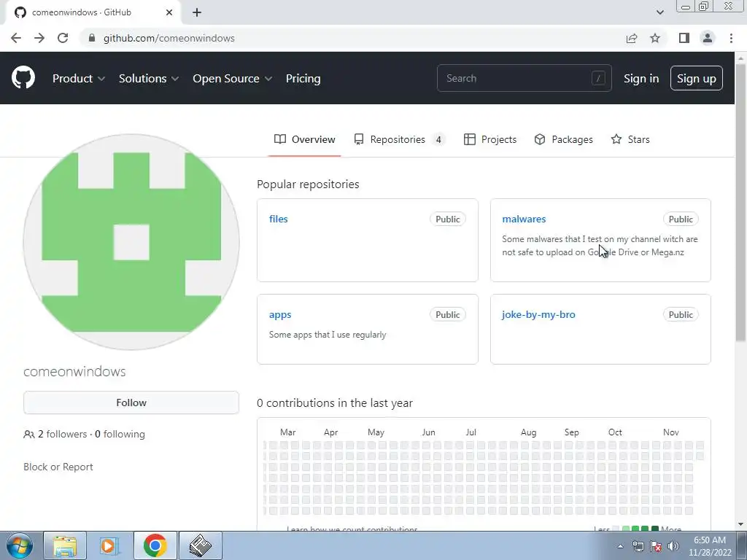
Task: Open the browser side panel icon
Action: tap(684, 38)
